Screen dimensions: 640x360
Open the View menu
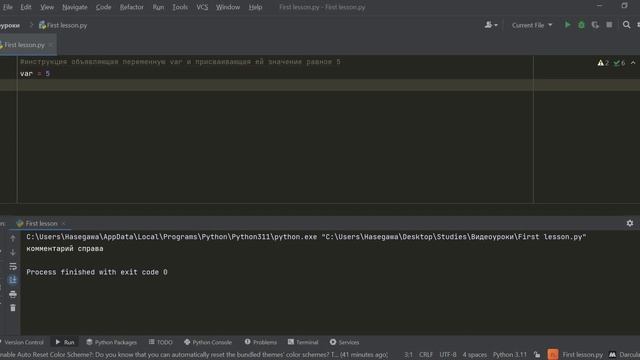(x=47, y=7)
